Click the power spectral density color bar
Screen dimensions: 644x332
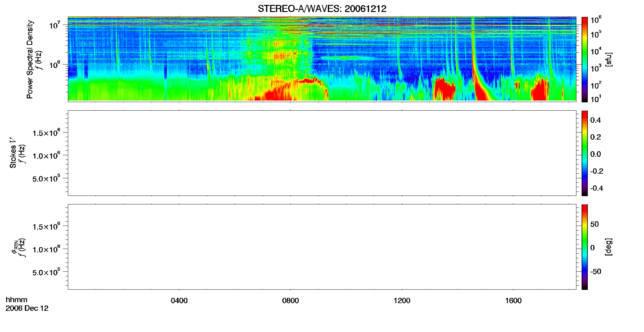tap(584, 59)
